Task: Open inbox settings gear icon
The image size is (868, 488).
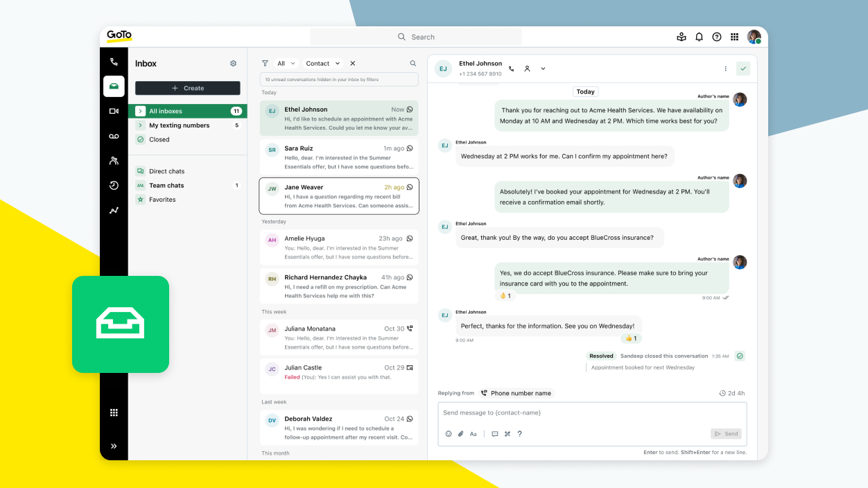Action: [x=233, y=64]
